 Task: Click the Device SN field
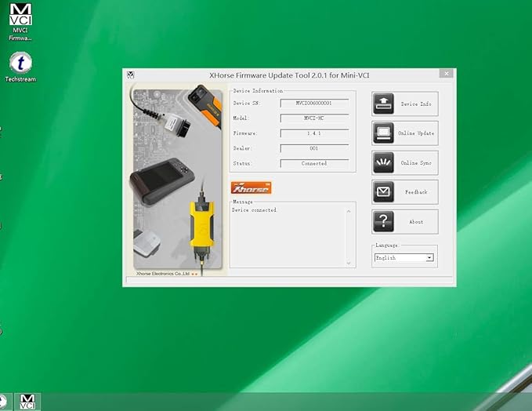pyautogui.click(x=313, y=103)
